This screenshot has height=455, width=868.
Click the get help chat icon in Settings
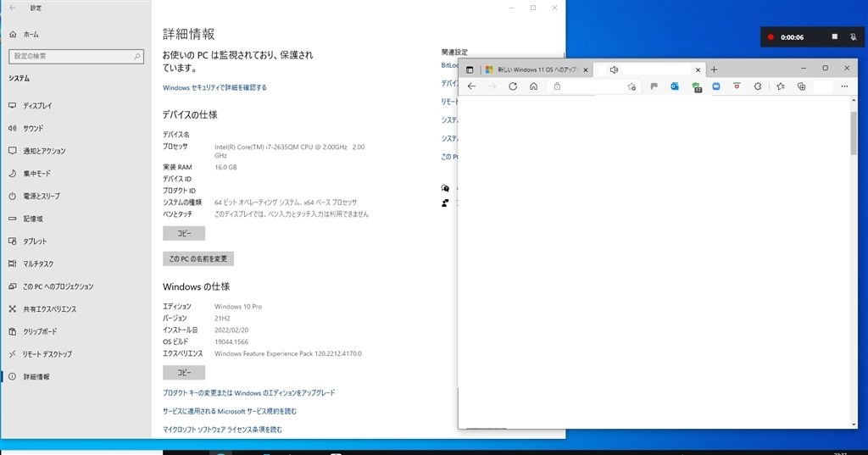(445, 188)
